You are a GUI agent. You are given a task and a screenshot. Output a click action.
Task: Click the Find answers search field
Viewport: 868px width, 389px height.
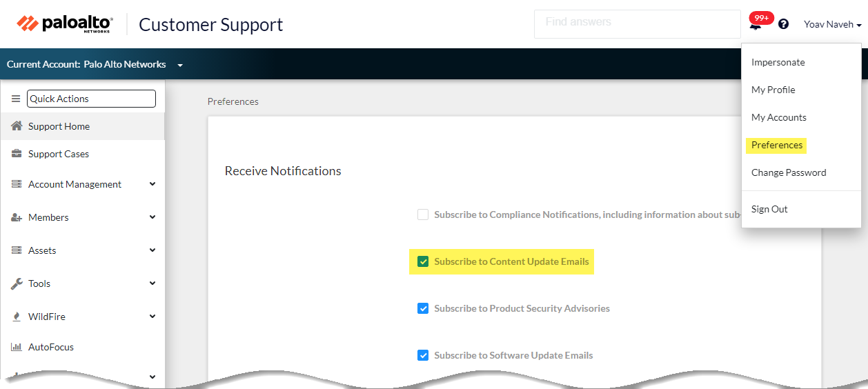(x=637, y=23)
